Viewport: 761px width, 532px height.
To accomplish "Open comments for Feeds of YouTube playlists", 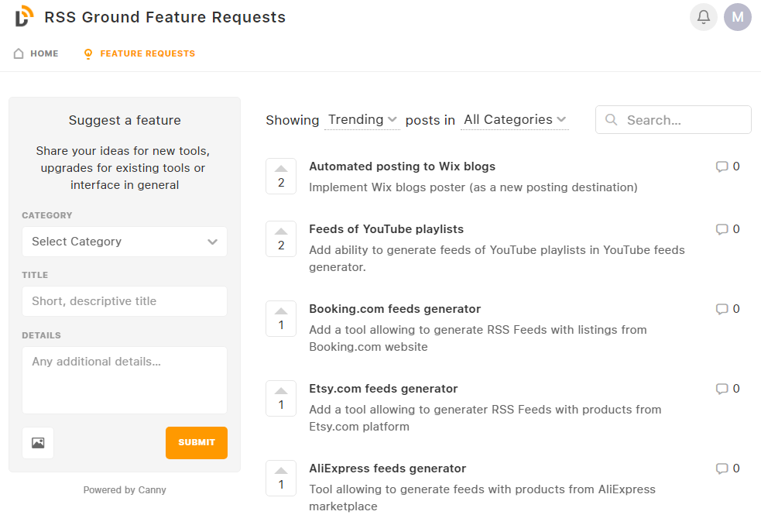I will click(728, 229).
